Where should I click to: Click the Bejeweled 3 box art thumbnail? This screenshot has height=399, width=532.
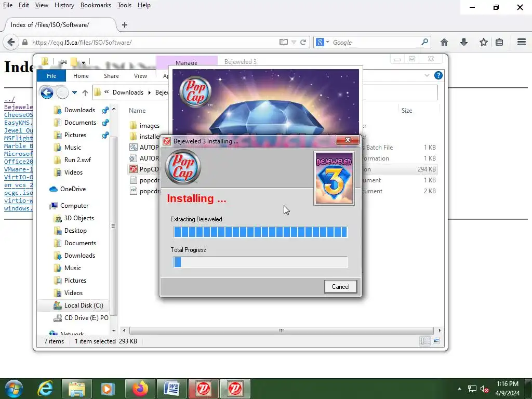[334, 179]
